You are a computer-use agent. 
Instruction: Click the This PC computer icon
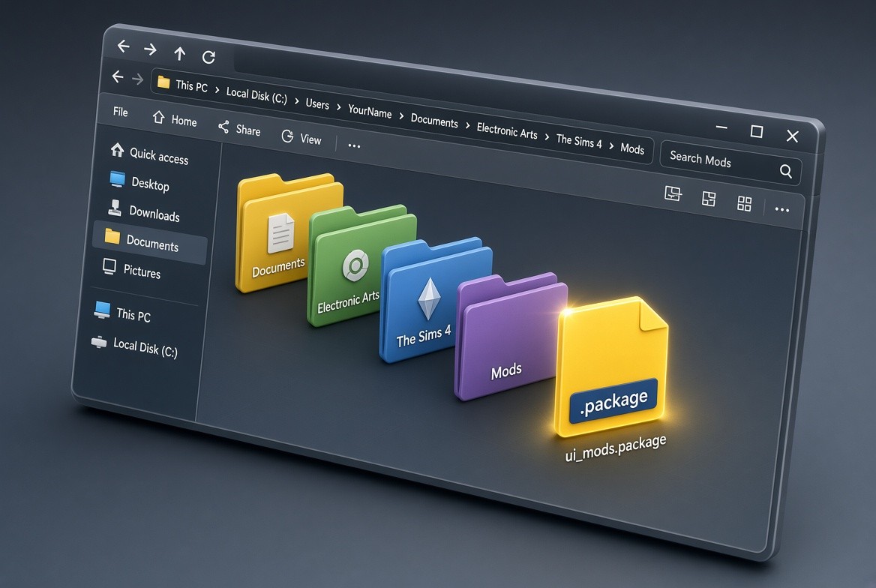coord(102,310)
